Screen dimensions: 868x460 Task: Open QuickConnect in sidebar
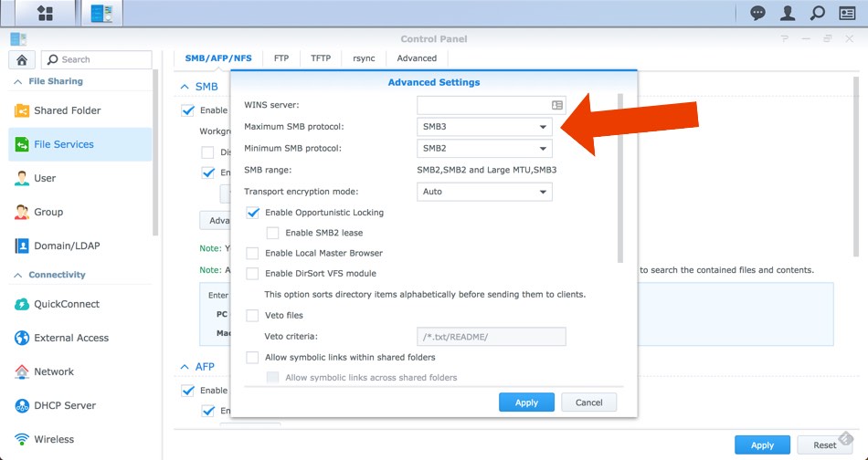[80, 304]
